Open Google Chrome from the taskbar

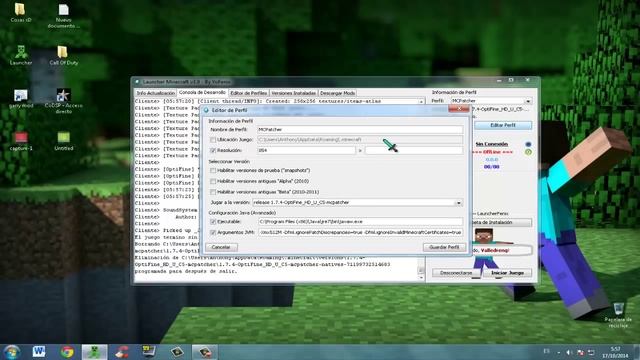(x=67, y=352)
